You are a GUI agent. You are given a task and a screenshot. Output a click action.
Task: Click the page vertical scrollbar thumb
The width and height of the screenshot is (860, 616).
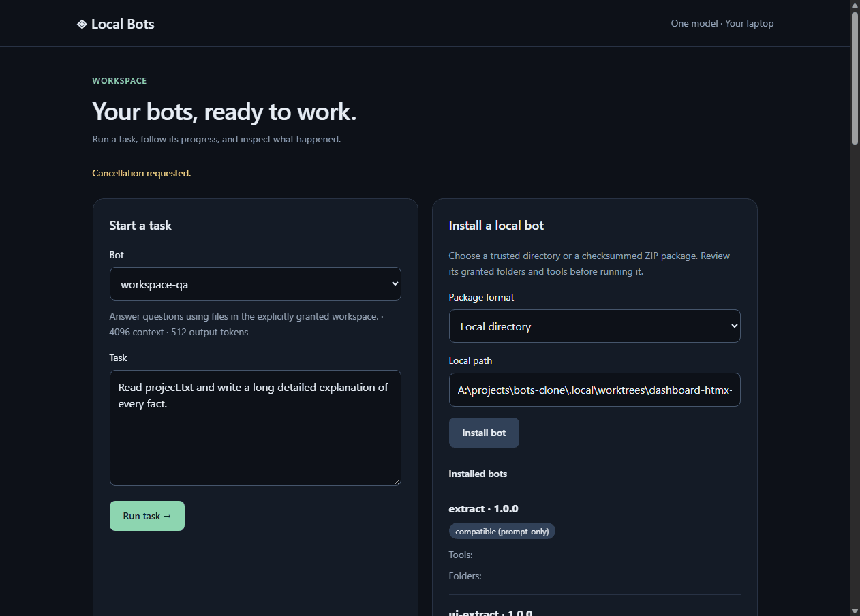855,78
